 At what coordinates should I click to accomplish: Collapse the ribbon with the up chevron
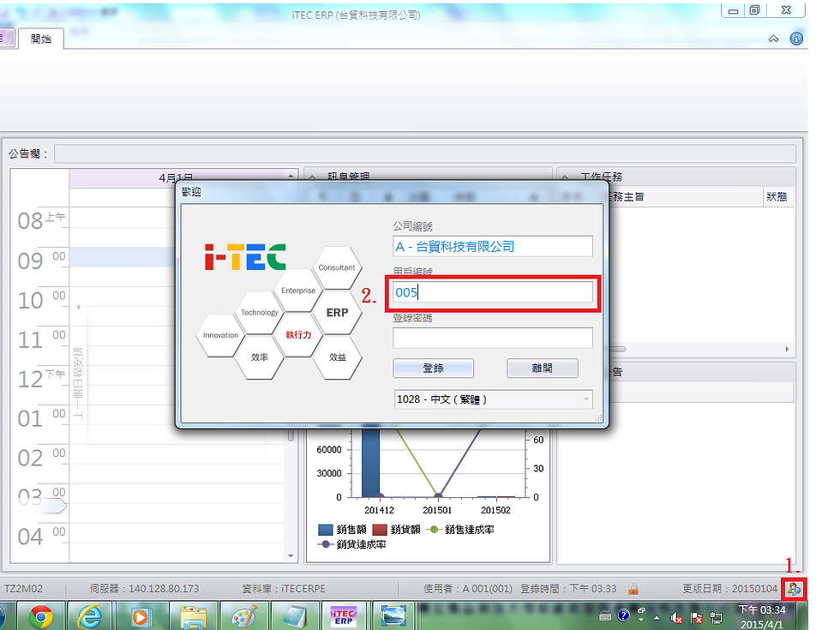pos(773,39)
